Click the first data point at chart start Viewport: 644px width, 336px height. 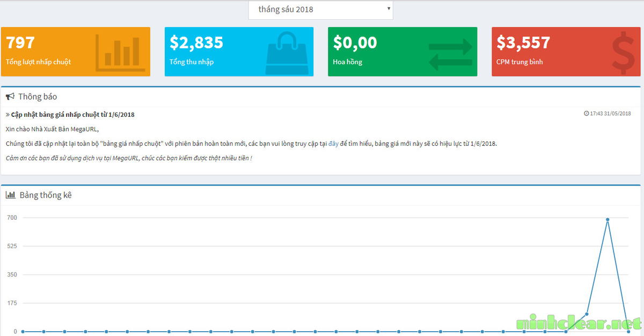(23, 332)
